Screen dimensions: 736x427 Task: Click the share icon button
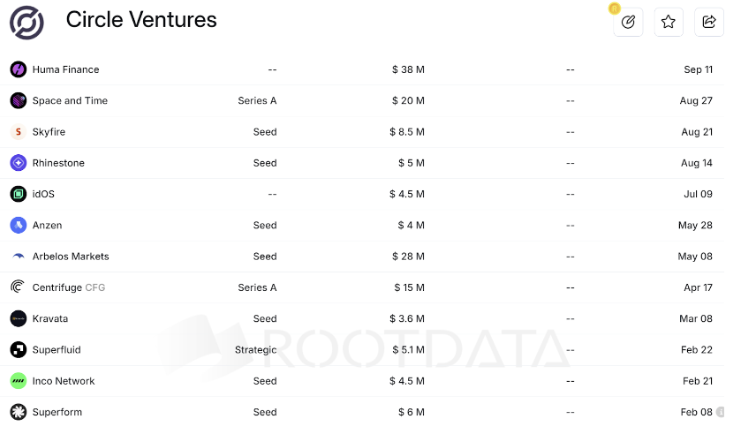709,22
